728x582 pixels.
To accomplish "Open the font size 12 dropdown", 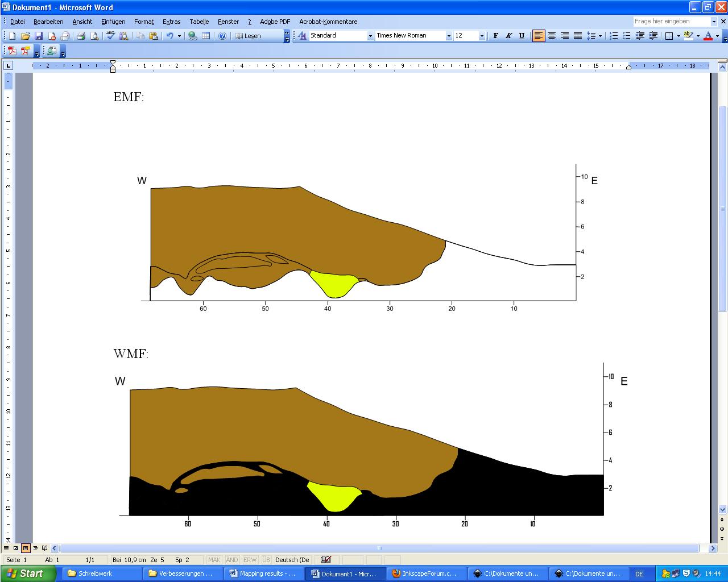I will 482,36.
